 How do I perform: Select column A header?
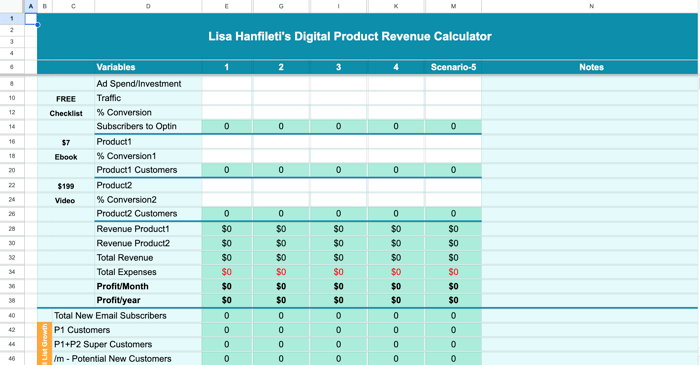31,6
